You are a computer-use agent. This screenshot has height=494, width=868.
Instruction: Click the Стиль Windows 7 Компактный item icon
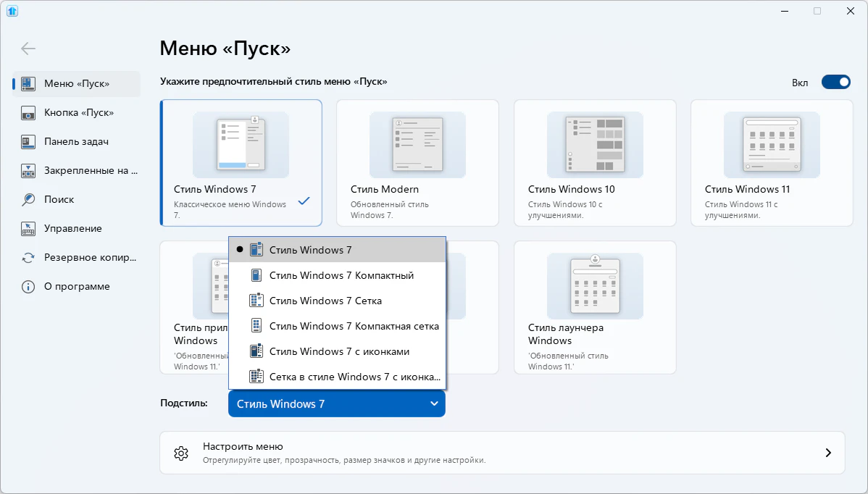[256, 275]
